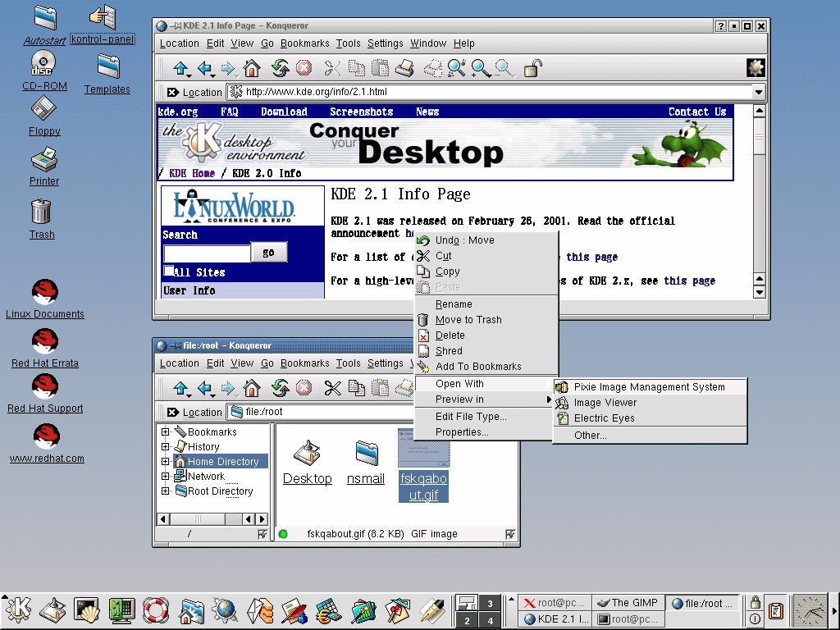Expand the History tree node
The height and width of the screenshot is (630, 840).
[165, 446]
